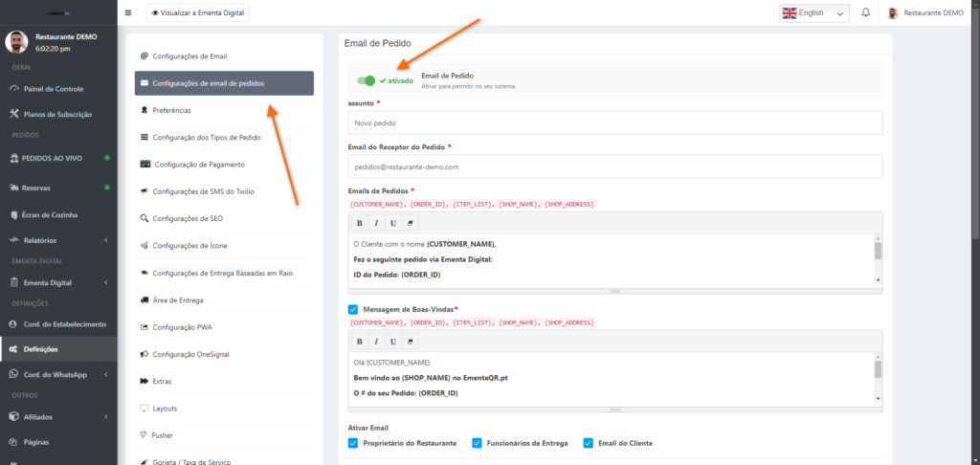Image resolution: width=980 pixels, height=465 pixels.
Task: Expand the Ementa Digital sidebar menu
Action: (x=57, y=282)
